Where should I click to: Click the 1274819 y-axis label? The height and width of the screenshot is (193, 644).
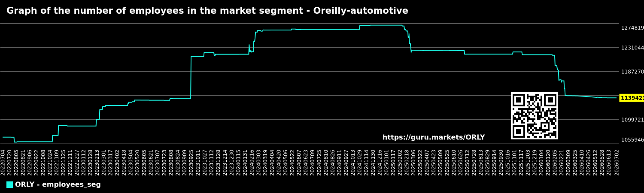pos(632,28)
